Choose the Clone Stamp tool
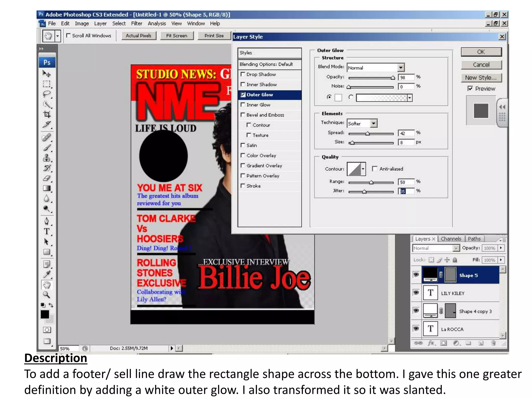This screenshot has width=532, height=399. pos(47,158)
